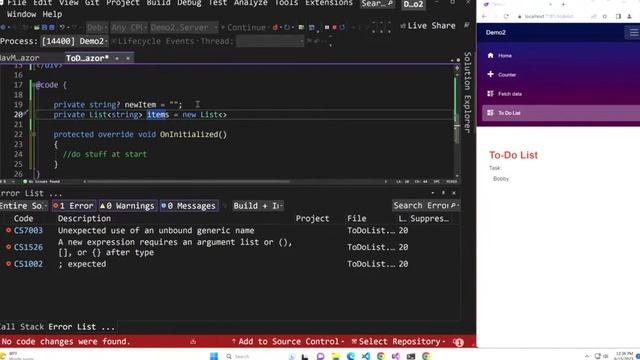Open the CS1002 error code link

click(x=28, y=264)
